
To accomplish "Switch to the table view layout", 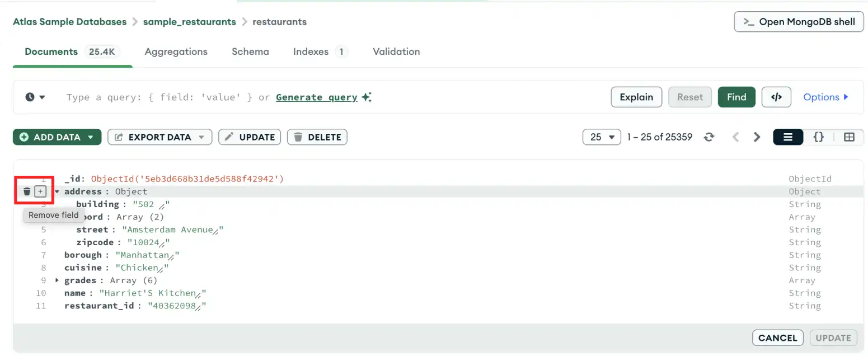I will coord(850,137).
